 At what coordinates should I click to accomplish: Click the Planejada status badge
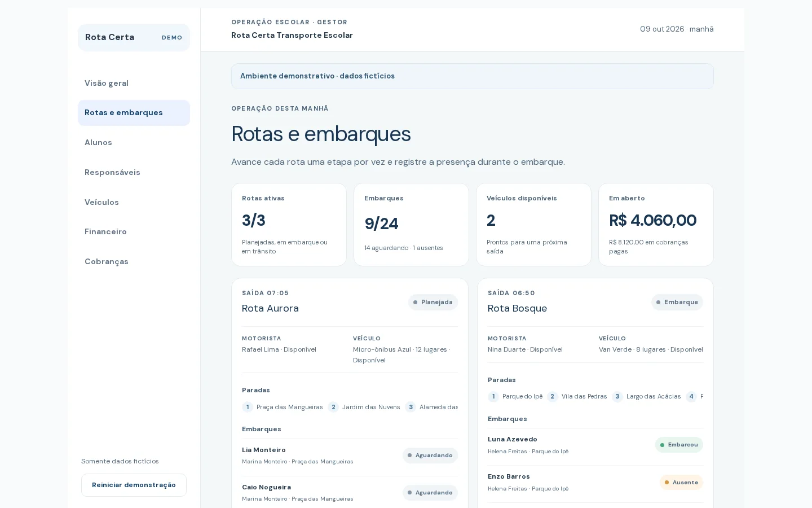click(x=433, y=302)
